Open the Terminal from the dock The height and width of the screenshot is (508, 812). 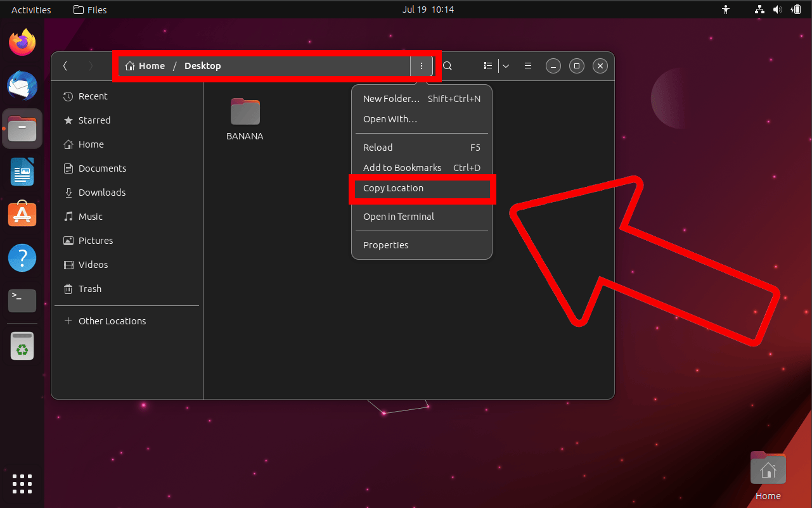22,300
